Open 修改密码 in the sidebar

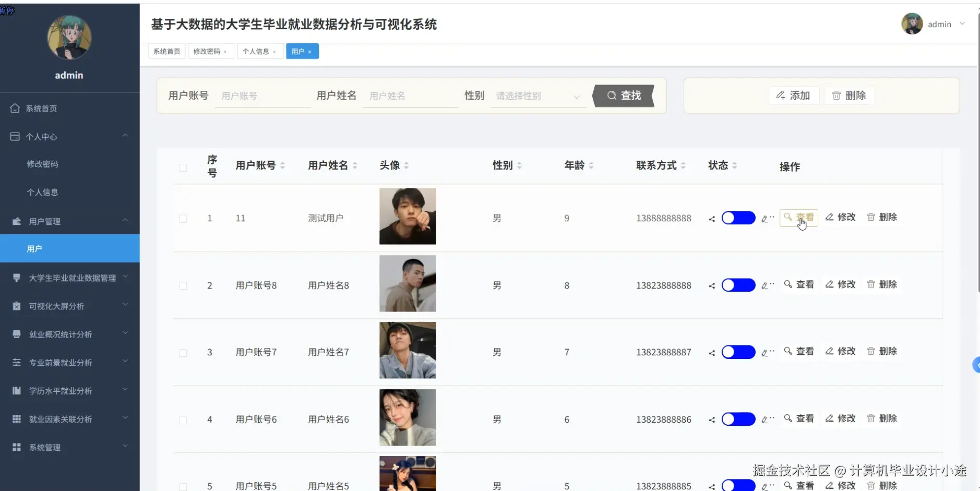click(x=43, y=164)
